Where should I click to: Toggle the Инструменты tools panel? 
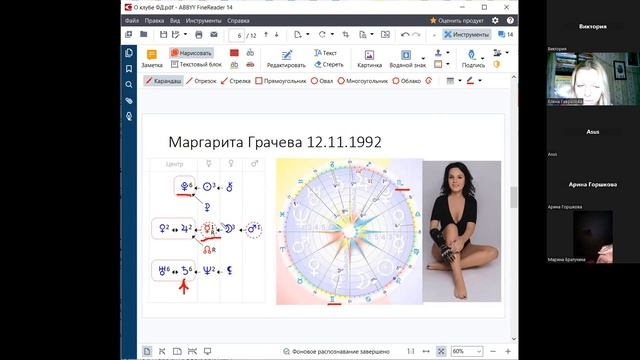466,35
